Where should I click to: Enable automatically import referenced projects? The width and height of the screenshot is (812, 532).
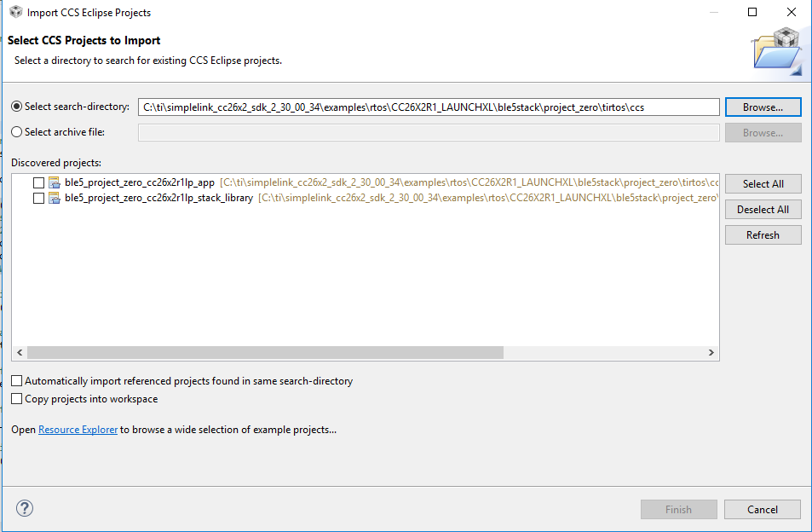pyautogui.click(x=17, y=381)
